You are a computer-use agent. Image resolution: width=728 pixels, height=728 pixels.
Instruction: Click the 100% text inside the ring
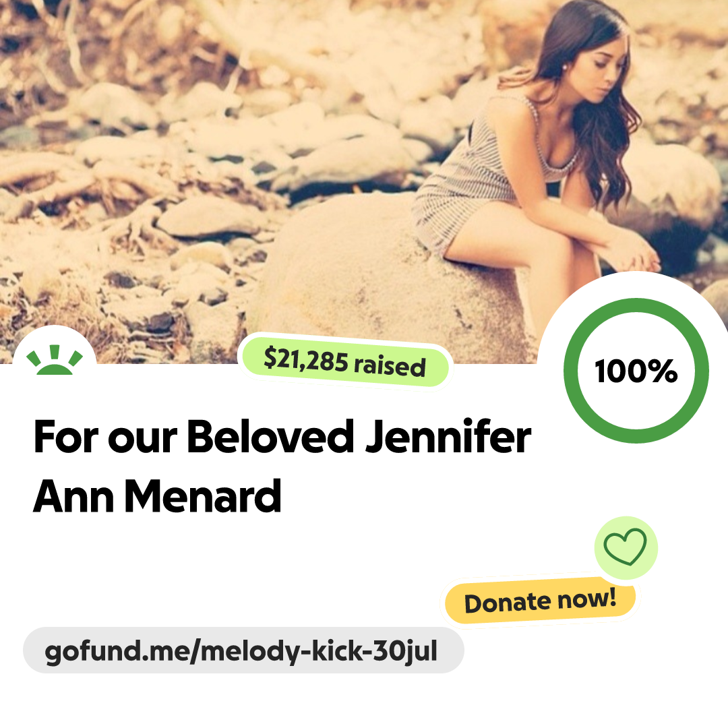(x=636, y=371)
